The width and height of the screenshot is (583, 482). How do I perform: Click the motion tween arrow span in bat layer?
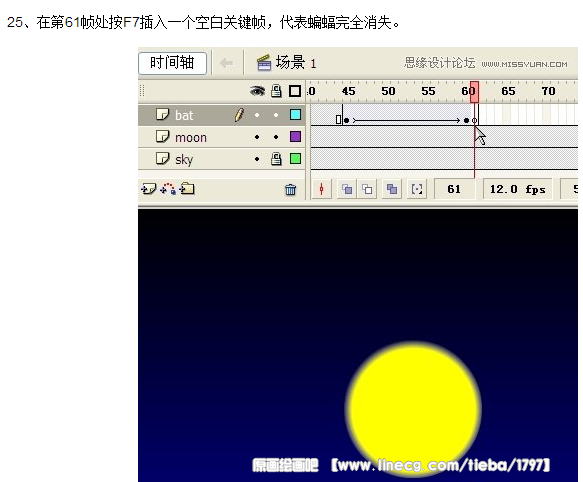pyautogui.click(x=406, y=120)
